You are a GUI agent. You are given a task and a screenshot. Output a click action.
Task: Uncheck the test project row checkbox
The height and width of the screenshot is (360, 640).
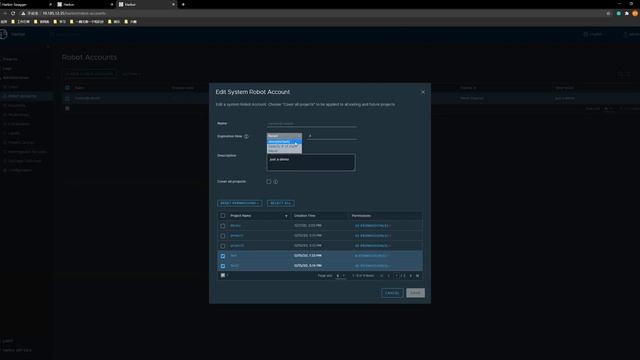tap(222, 256)
